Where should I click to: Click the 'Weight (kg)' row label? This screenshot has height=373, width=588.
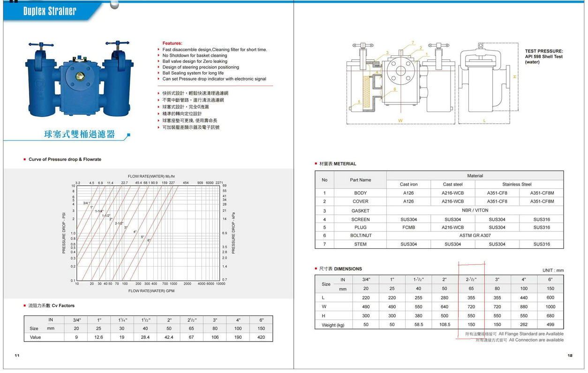tap(333, 325)
